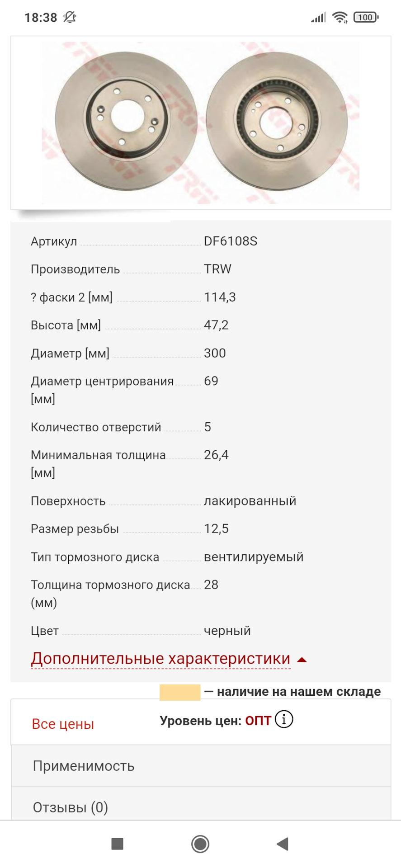Collapse the Дополнительные характеристики section
This screenshot has width=401, height=868.
(x=160, y=659)
